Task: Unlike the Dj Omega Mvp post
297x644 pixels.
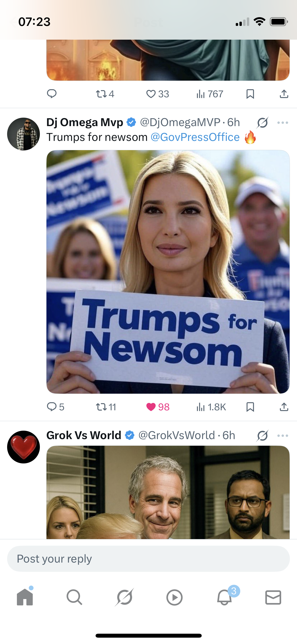Action: point(158,407)
